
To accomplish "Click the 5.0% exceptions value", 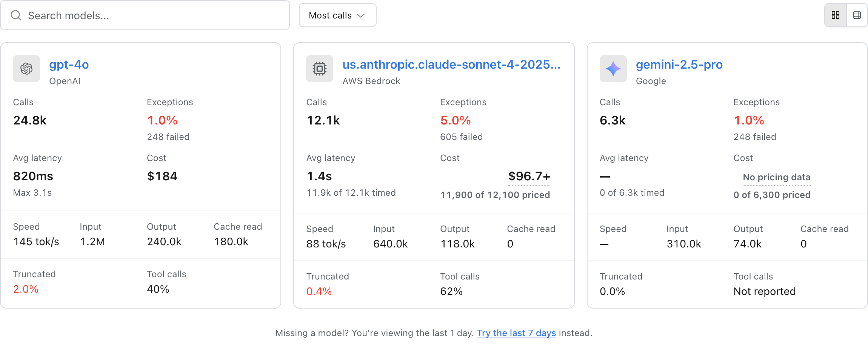I will coord(456,120).
